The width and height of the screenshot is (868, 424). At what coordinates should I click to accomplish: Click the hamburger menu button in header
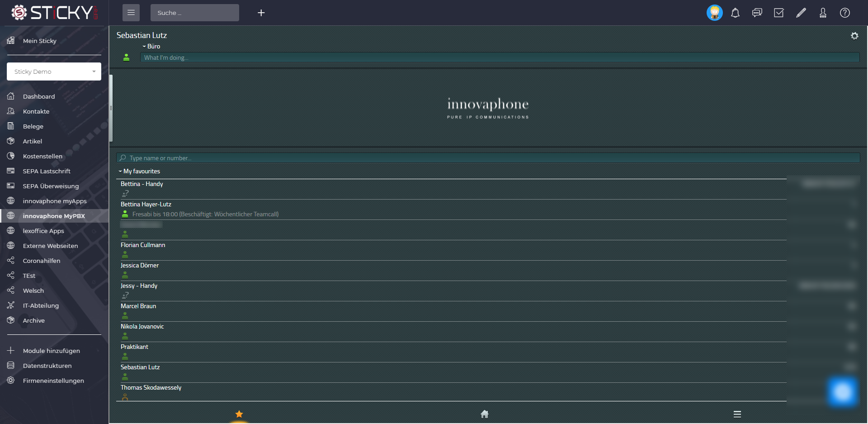pos(131,13)
